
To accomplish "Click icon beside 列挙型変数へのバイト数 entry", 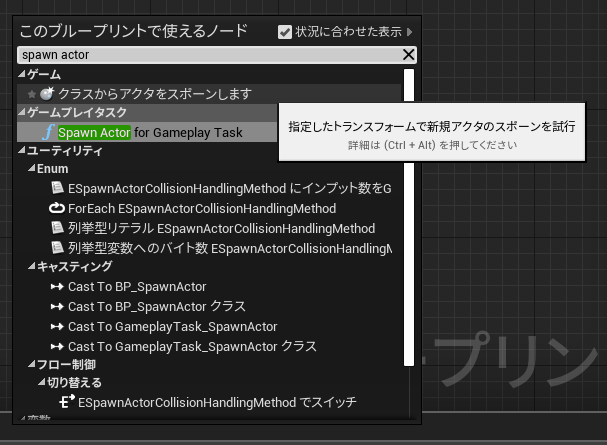I will pyautogui.click(x=57, y=248).
